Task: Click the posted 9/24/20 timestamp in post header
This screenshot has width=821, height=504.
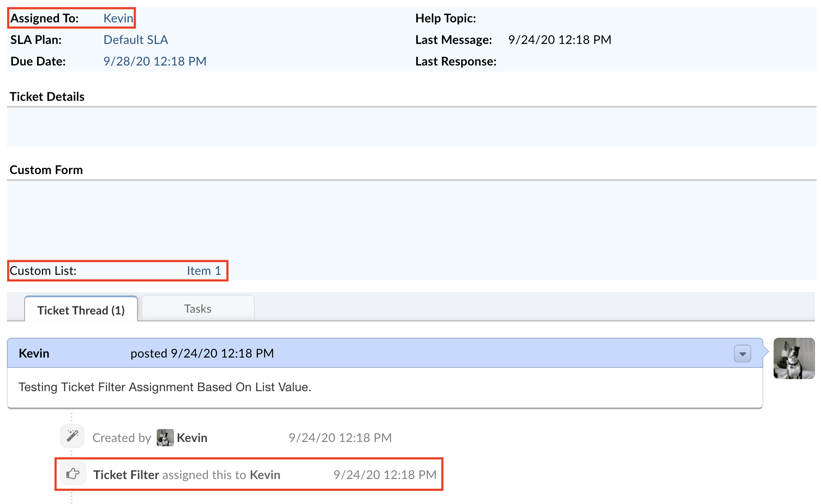Action: pyautogui.click(x=202, y=353)
